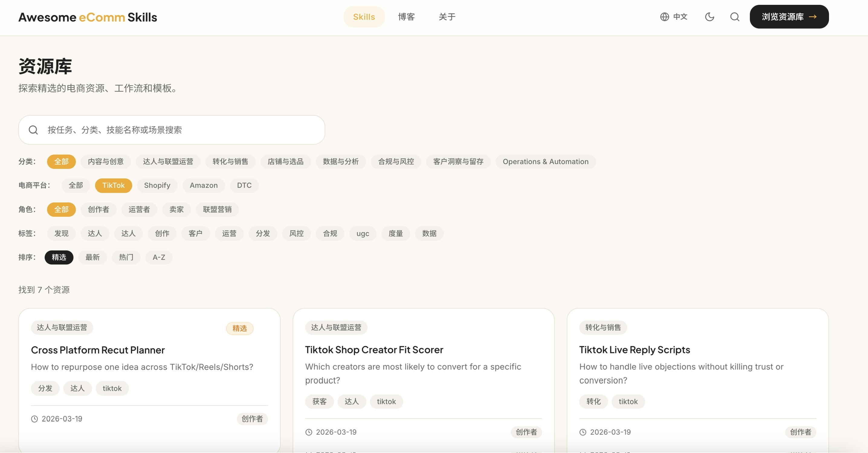Sort resources by 最新
868x453 pixels.
(x=92, y=257)
